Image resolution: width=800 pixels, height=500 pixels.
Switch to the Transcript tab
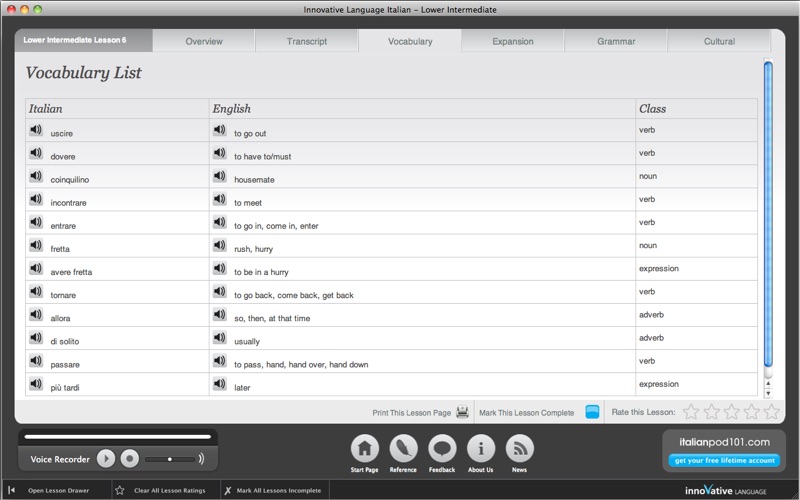[x=307, y=41]
